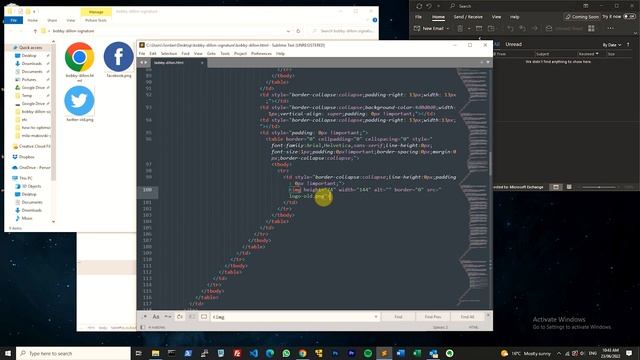Click Explorer up-directory arrow
The width and height of the screenshot is (640, 360).
pos(35,31)
